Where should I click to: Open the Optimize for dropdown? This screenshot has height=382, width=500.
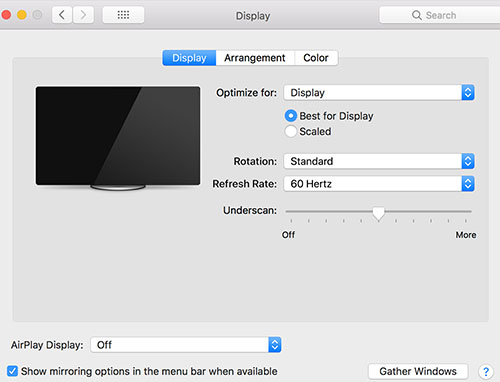[379, 93]
